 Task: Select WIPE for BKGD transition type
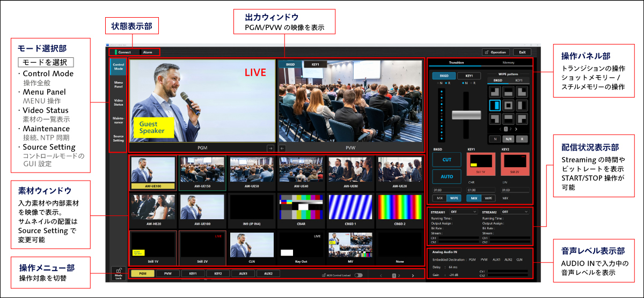pos(454,198)
